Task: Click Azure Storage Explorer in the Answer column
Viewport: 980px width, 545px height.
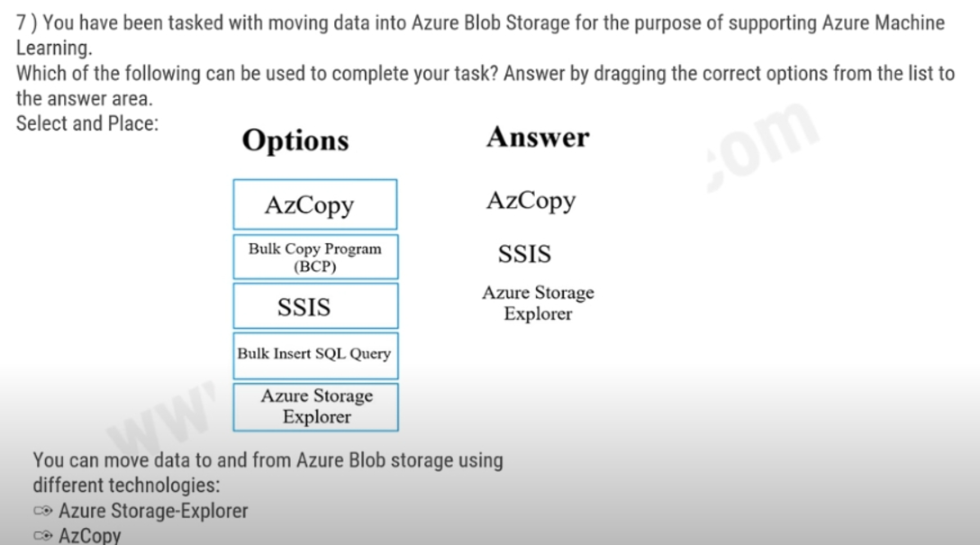Action: pos(538,303)
